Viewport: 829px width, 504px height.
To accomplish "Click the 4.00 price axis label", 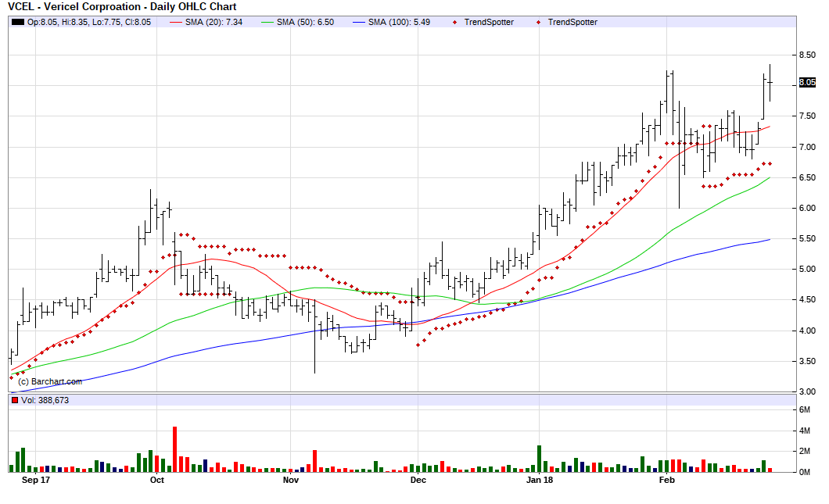I will pyautogui.click(x=807, y=331).
